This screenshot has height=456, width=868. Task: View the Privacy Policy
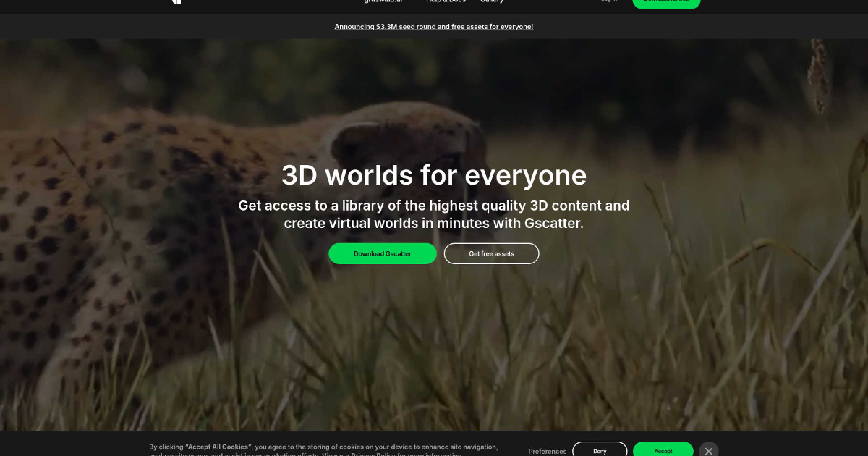(x=370, y=454)
